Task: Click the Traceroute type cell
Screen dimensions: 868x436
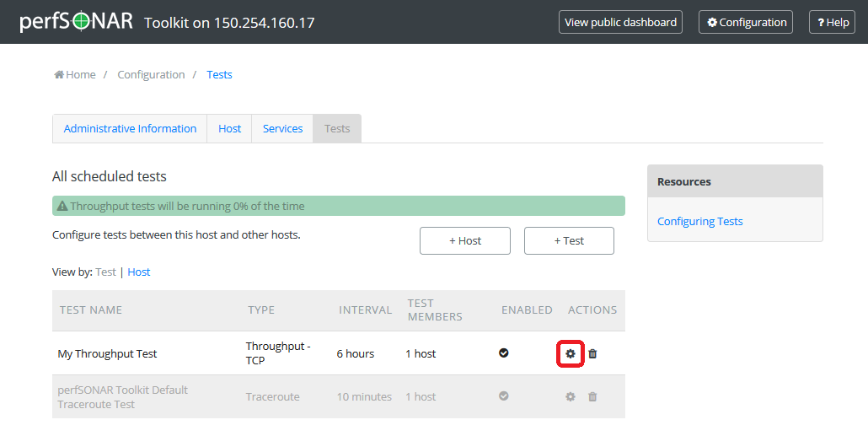Action: (x=273, y=396)
